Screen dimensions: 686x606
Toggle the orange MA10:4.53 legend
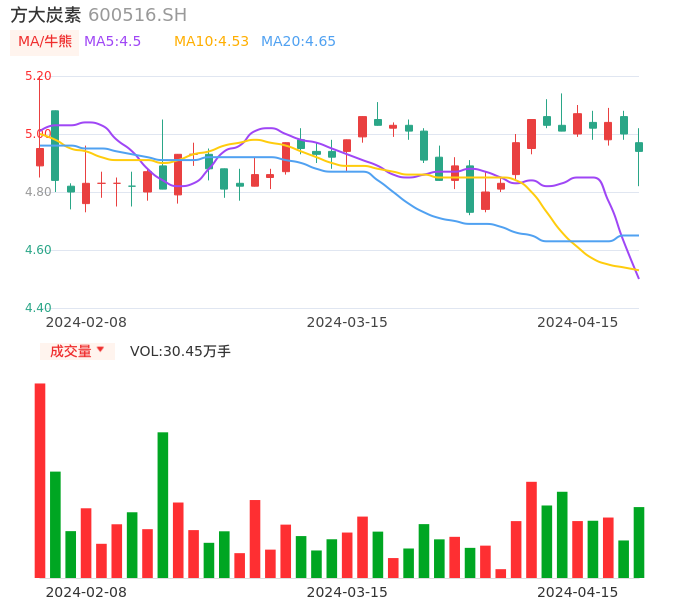coord(211,42)
